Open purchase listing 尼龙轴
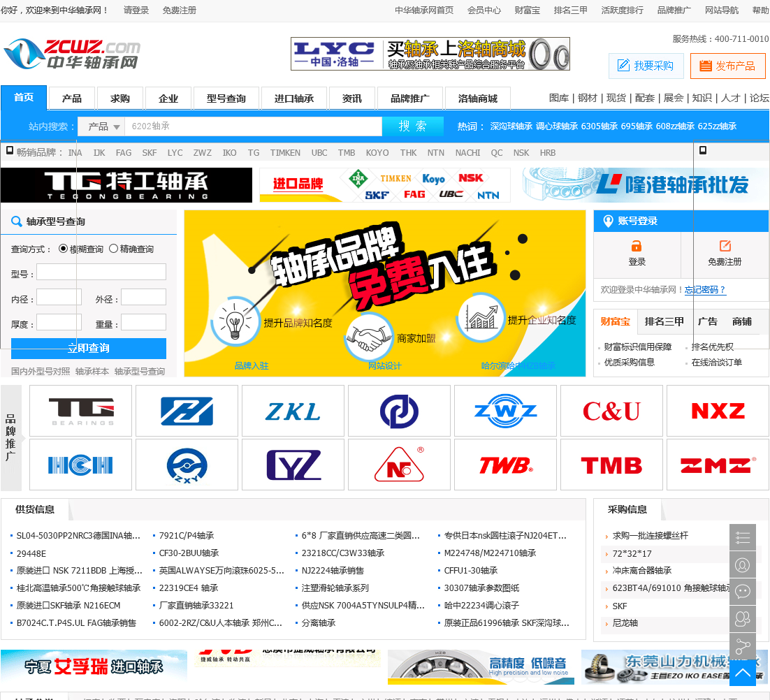This screenshot has width=770, height=700. [x=625, y=623]
